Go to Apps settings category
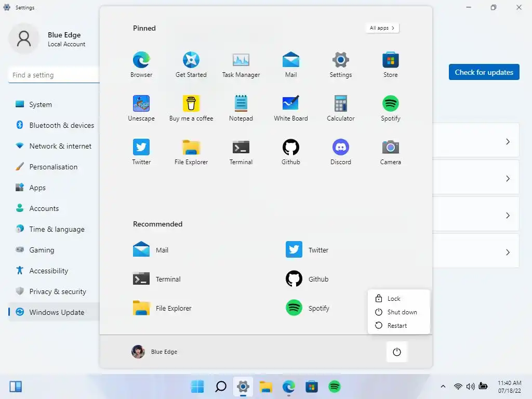Viewport: 532px width, 399px height. [54, 188]
